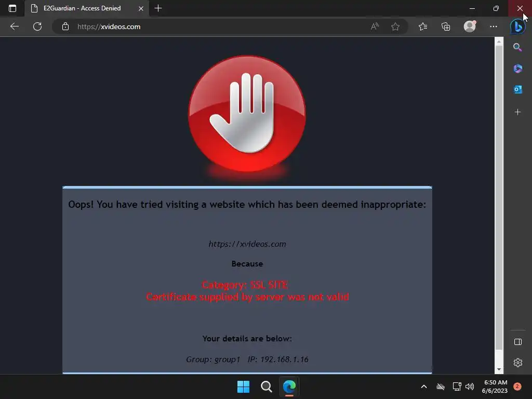The image size is (532, 399).
Task: View site information lock icon
Action: 65,26
